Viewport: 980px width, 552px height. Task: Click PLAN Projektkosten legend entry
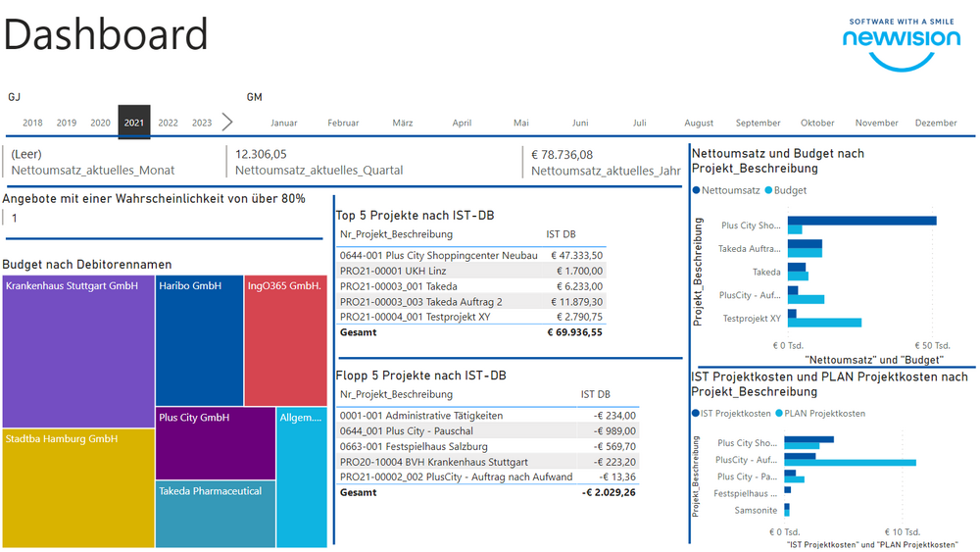pos(823,414)
